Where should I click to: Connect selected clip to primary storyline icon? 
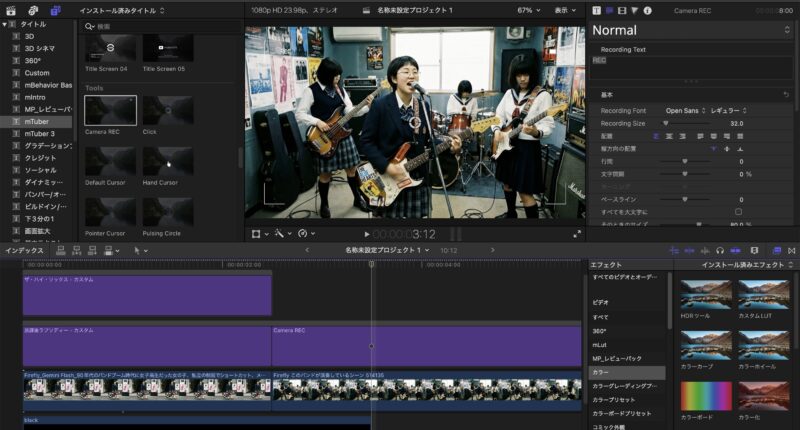tap(61, 250)
